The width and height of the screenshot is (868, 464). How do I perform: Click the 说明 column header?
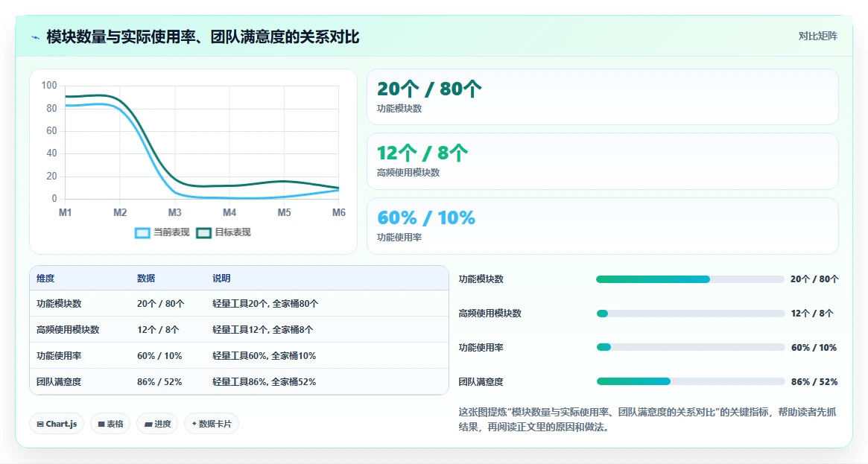[221, 279]
